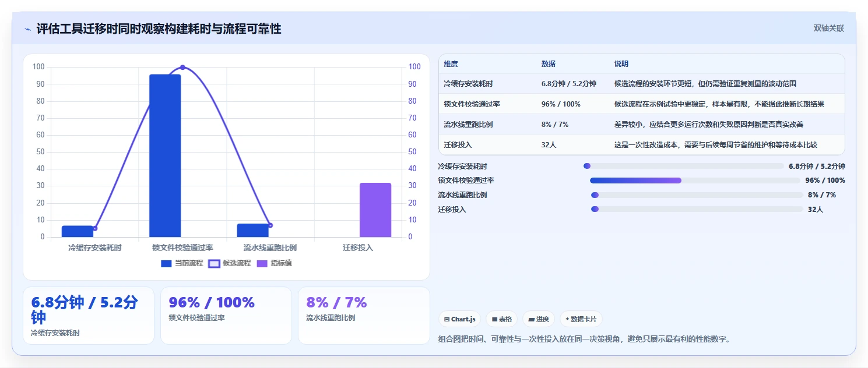Click the sparkle icon in 数据卡片 chip

point(567,319)
